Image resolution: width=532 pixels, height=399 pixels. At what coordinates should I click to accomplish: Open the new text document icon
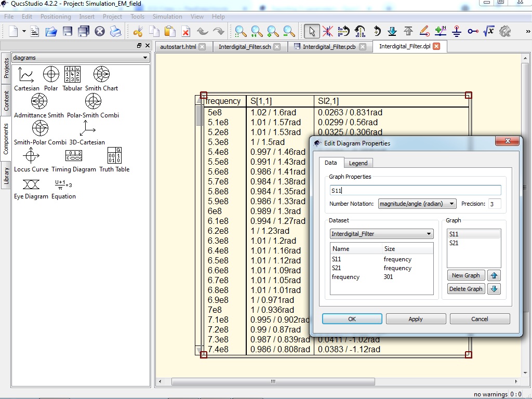pyautogui.click(x=35, y=32)
